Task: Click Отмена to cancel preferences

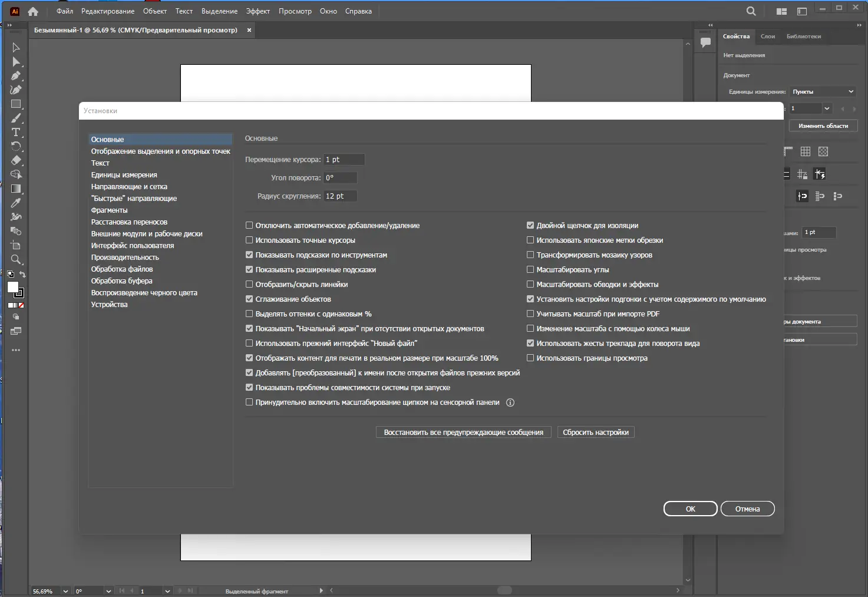Action: tap(748, 509)
